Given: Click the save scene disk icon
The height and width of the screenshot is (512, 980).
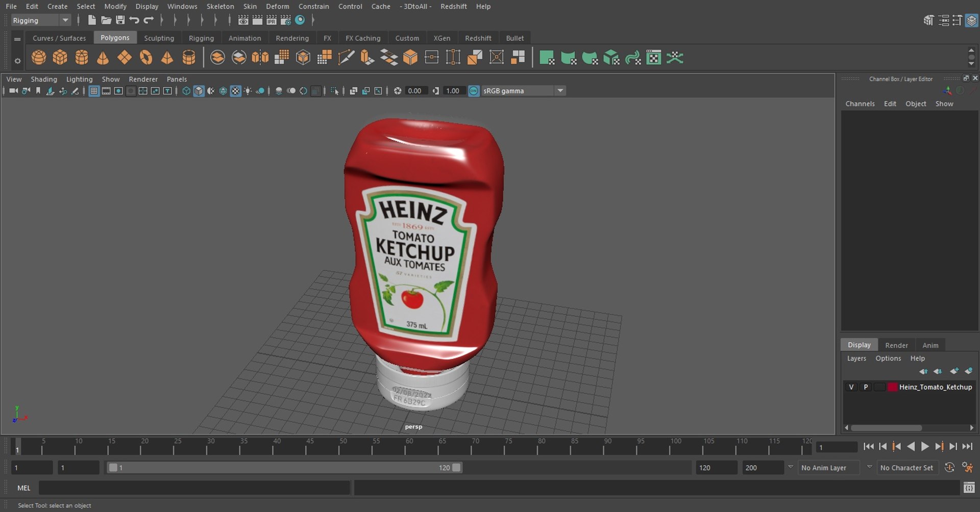Looking at the screenshot, I should point(120,20).
